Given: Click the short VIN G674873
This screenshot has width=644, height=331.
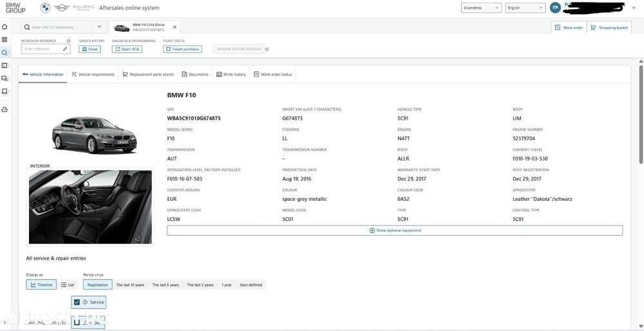Looking at the screenshot, I should 292,118.
